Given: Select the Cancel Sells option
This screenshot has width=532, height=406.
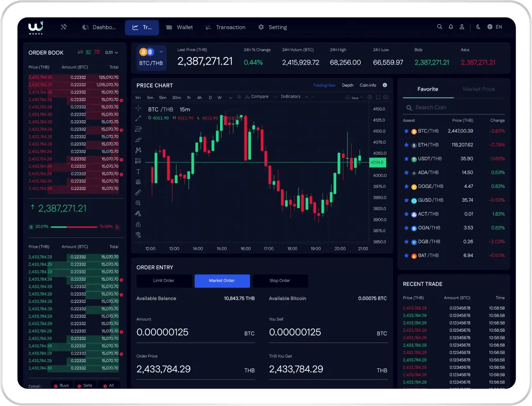Looking at the screenshot, I should tap(85, 385).
